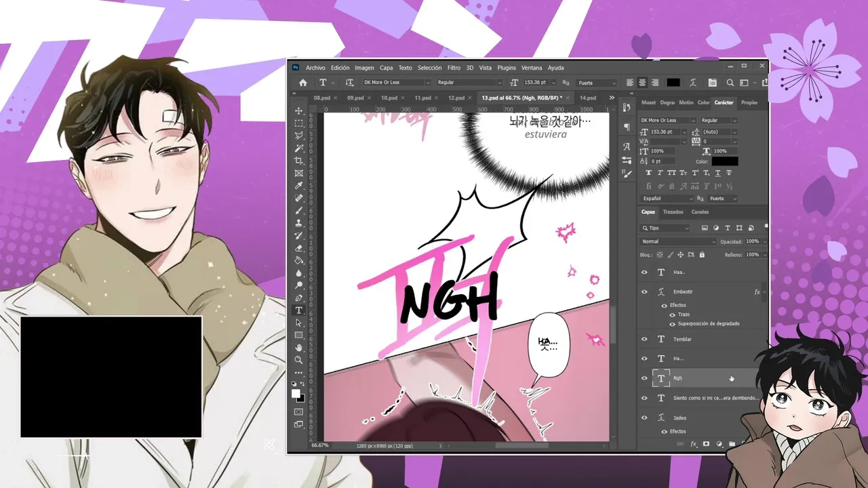Image resolution: width=868 pixels, height=488 pixels.
Task: Select the Hand tool
Action: 298,348
